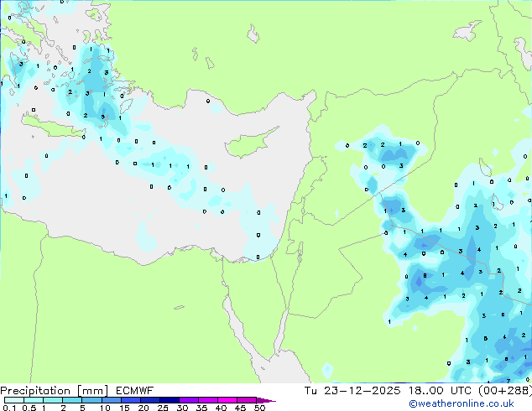Click the legend value '0.1'
The height and width of the screenshot is (411, 532).
click(x=9, y=408)
